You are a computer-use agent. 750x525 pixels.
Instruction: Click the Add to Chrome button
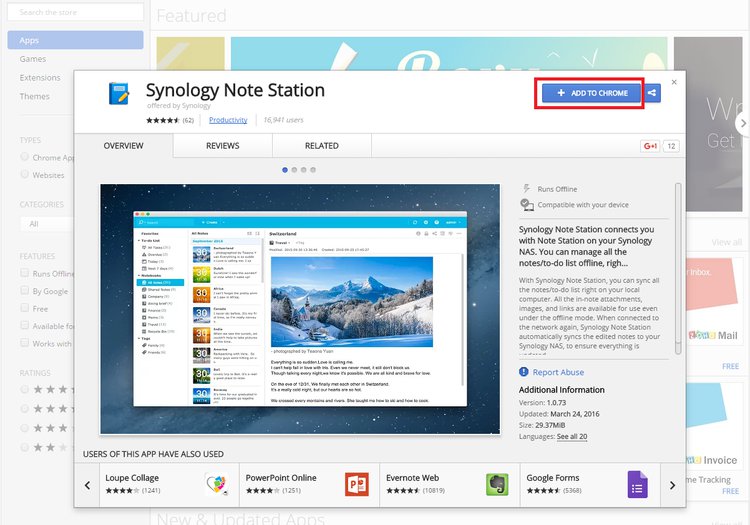tap(591, 93)
